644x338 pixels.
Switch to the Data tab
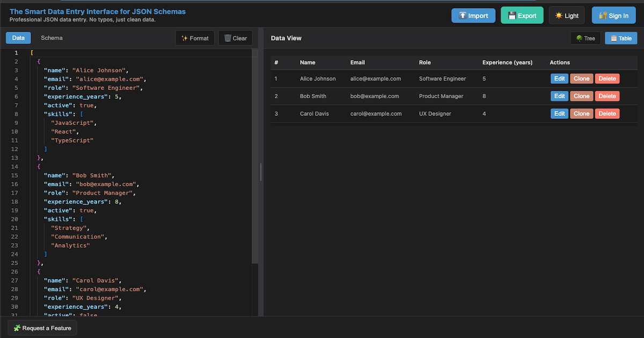[18, 38]
